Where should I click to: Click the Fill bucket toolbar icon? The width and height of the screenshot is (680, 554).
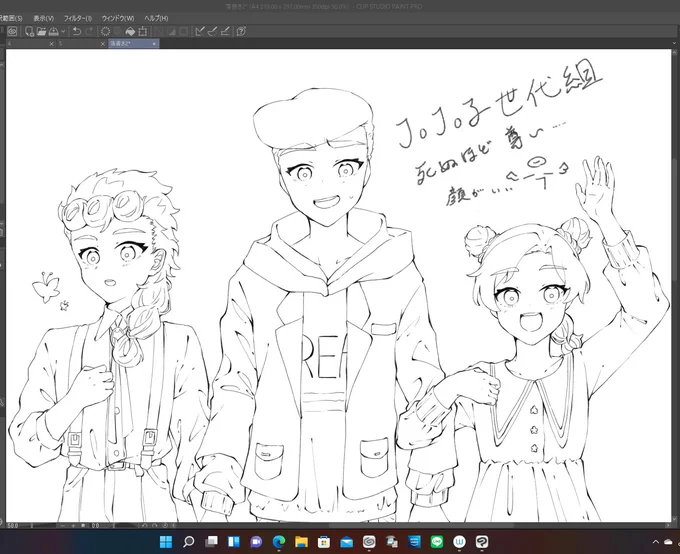(x=130, y=31)
